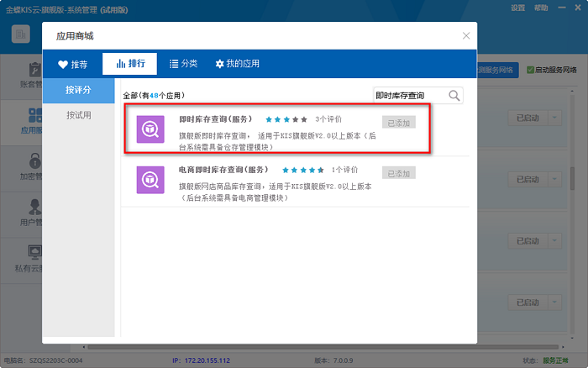Click the 电商即时库存查询 purple app icon
The width and height of the screenshot is (588, 368).
[151, 179]
